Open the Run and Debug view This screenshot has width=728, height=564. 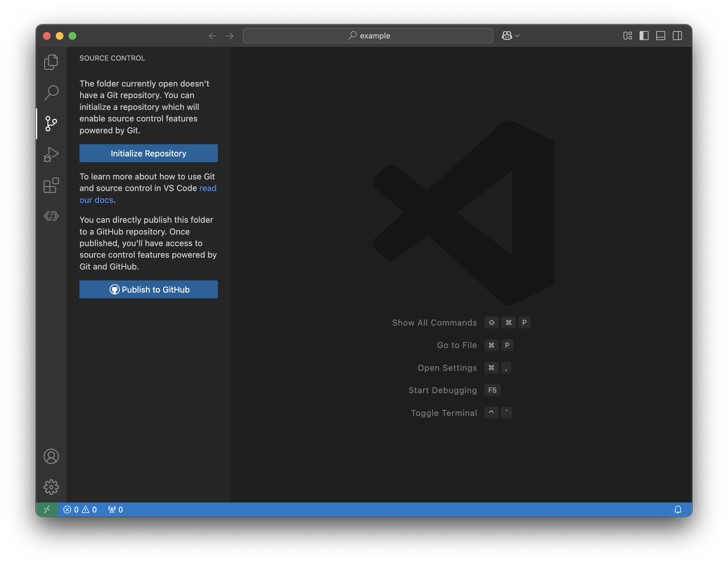click(51, 154)
